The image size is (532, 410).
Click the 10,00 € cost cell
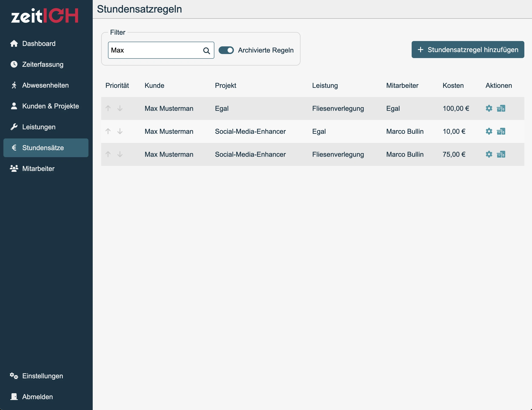click(x=454, y=131)
